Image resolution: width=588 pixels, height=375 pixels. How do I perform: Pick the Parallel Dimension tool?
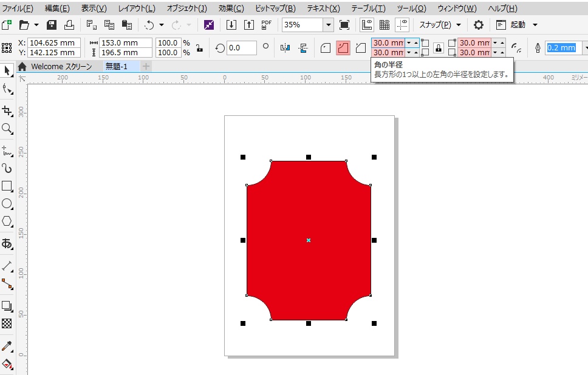point(7,265)
